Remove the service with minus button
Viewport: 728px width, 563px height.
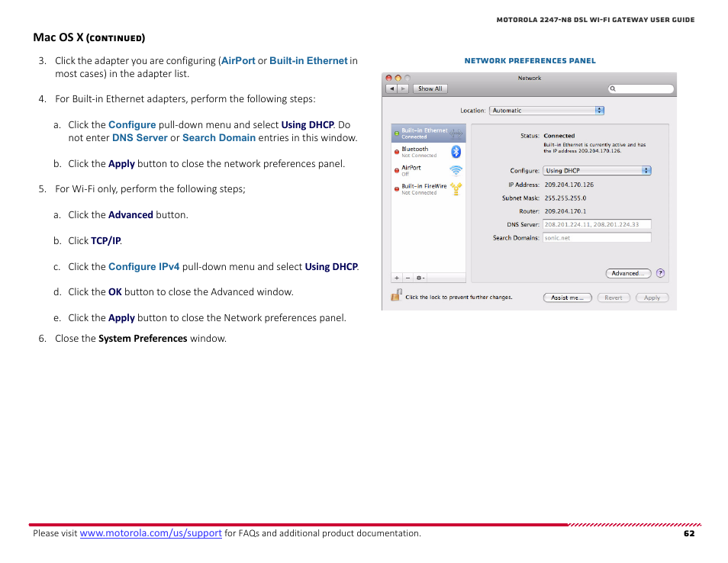click(x=407, y=278)
